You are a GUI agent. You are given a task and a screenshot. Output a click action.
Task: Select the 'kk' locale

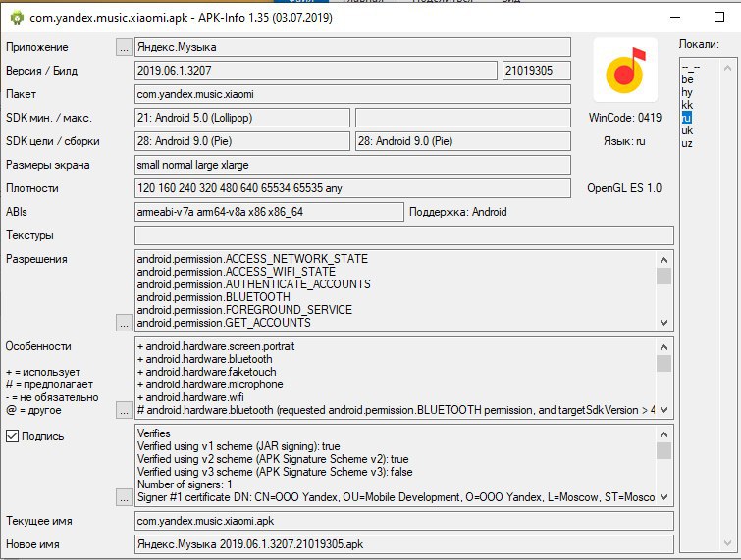687,105
